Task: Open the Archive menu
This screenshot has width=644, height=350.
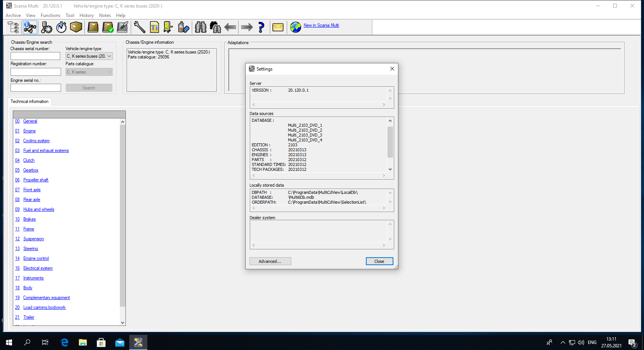Action: click(13, 15)
